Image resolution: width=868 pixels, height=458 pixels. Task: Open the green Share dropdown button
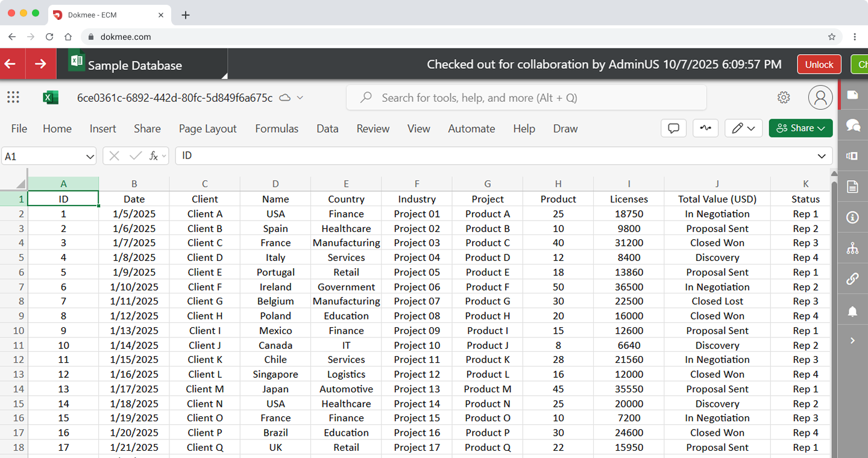[x=800, y=128]
